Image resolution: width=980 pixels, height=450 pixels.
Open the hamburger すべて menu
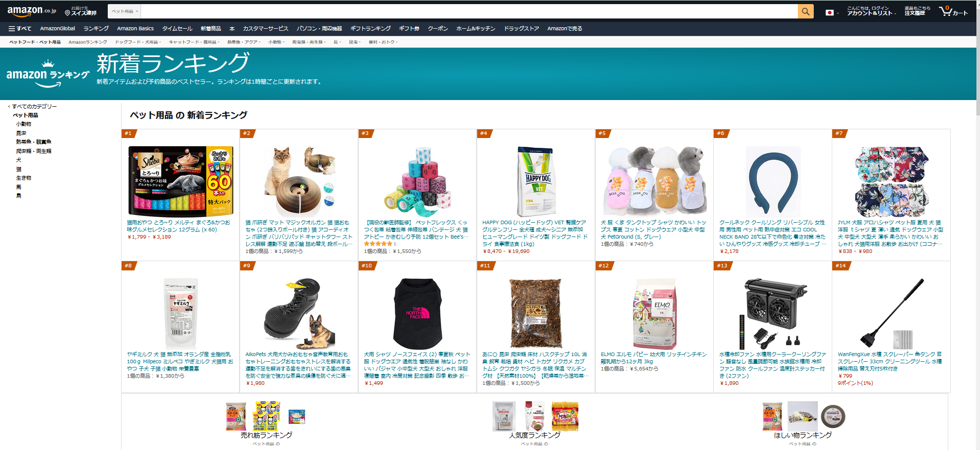[20, 29]
